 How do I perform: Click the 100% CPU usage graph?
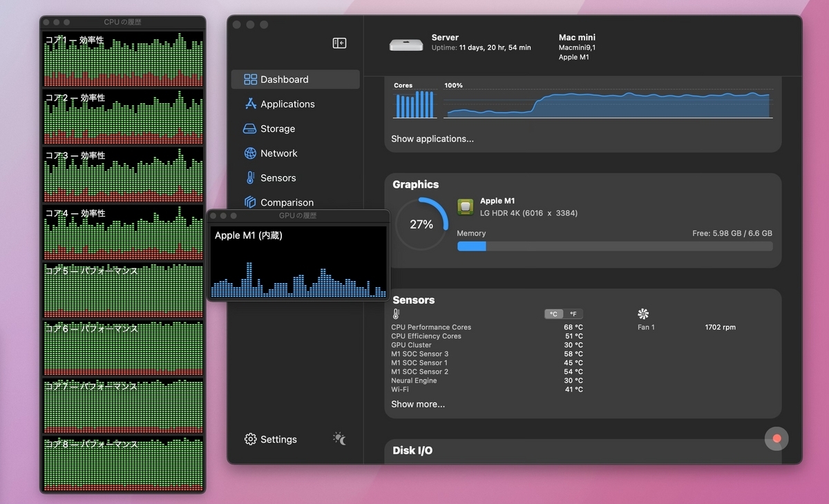[x=608, y=104]
